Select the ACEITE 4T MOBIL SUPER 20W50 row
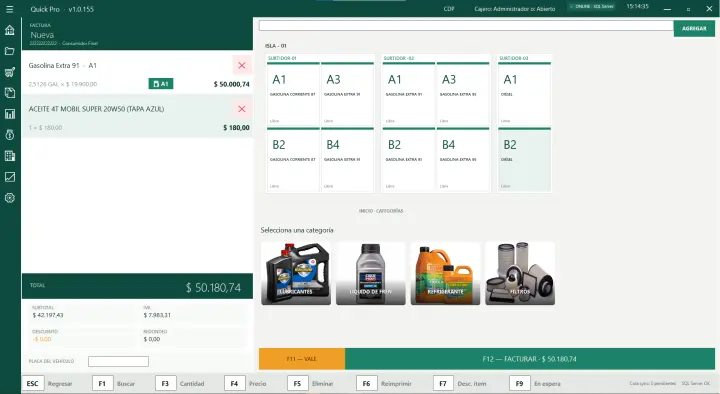720x394 pixels. pyautogui.click(x=137, y=116)
